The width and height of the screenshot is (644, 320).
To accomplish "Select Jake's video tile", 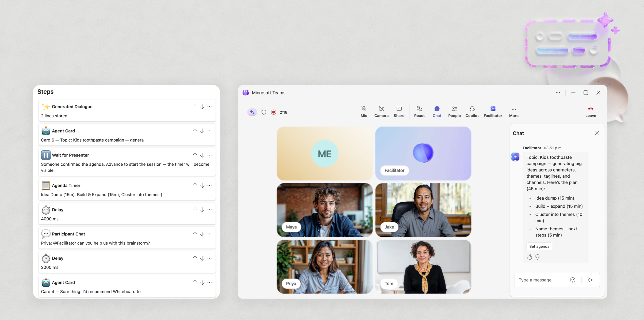I will [423, 210].
